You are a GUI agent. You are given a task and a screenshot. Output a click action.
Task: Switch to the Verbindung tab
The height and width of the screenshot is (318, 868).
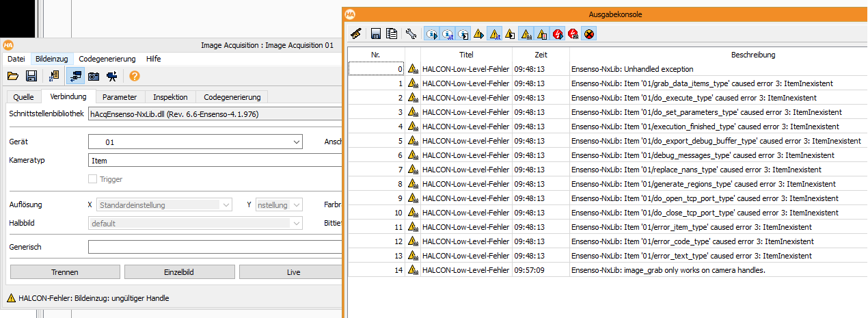coord(68,97)
